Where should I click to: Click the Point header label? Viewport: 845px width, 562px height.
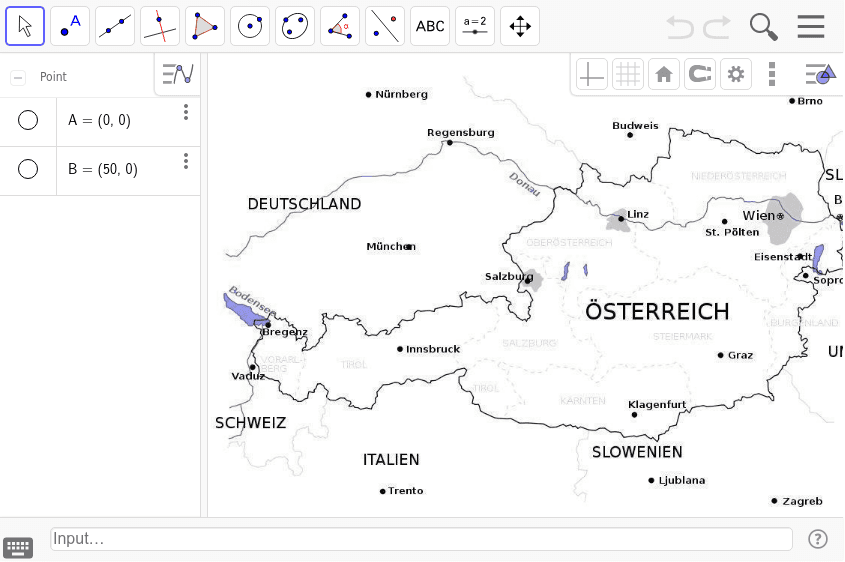[53, 77]
